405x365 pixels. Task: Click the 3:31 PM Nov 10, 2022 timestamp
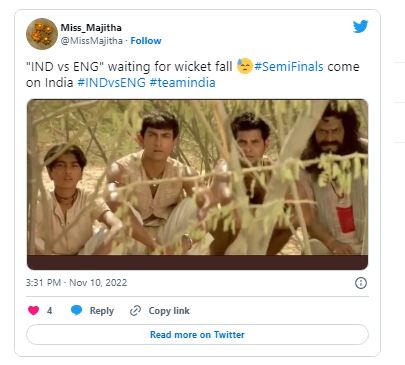[76, 283]
